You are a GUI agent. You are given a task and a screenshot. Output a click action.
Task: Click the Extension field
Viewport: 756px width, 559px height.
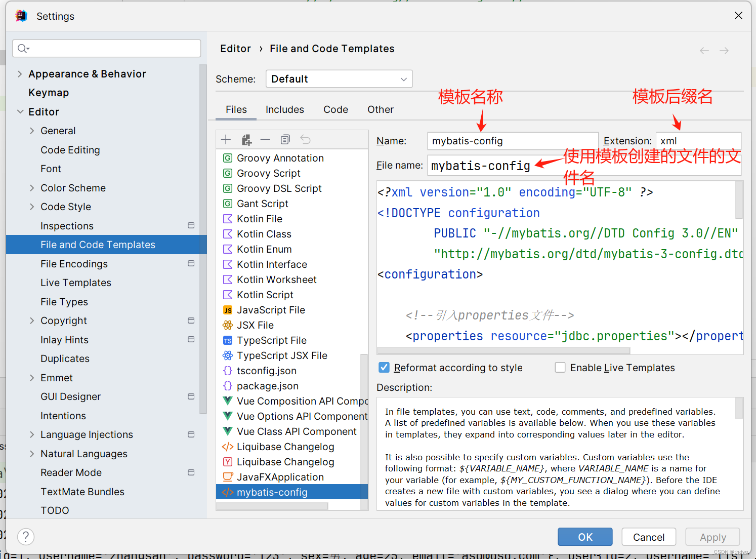[698, 141]
